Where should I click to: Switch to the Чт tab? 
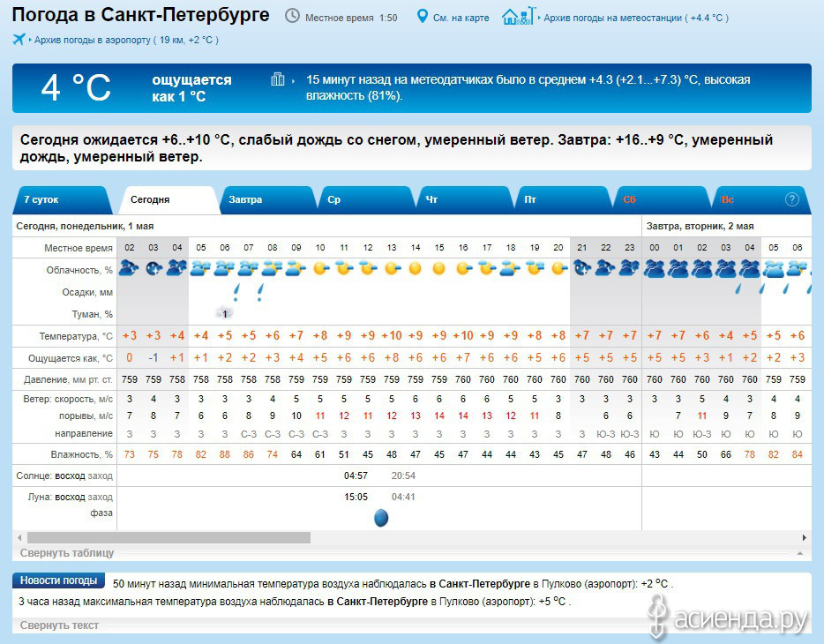(465, 199)
